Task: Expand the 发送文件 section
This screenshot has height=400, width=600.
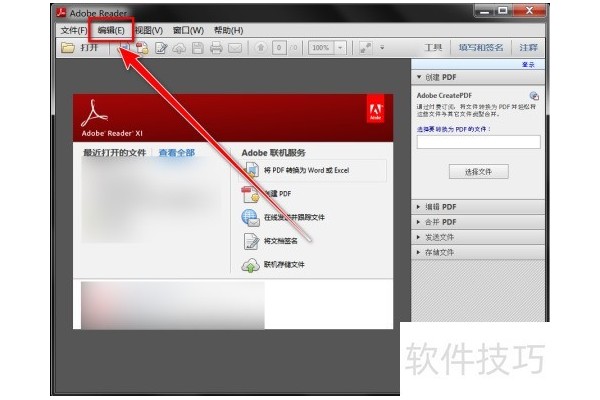Action: coord(478,237)
